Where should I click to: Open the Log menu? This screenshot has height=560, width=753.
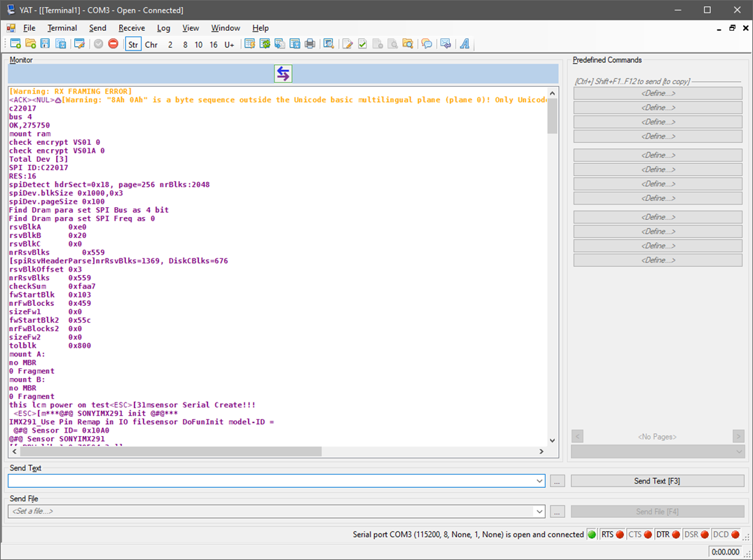(164, 28)
